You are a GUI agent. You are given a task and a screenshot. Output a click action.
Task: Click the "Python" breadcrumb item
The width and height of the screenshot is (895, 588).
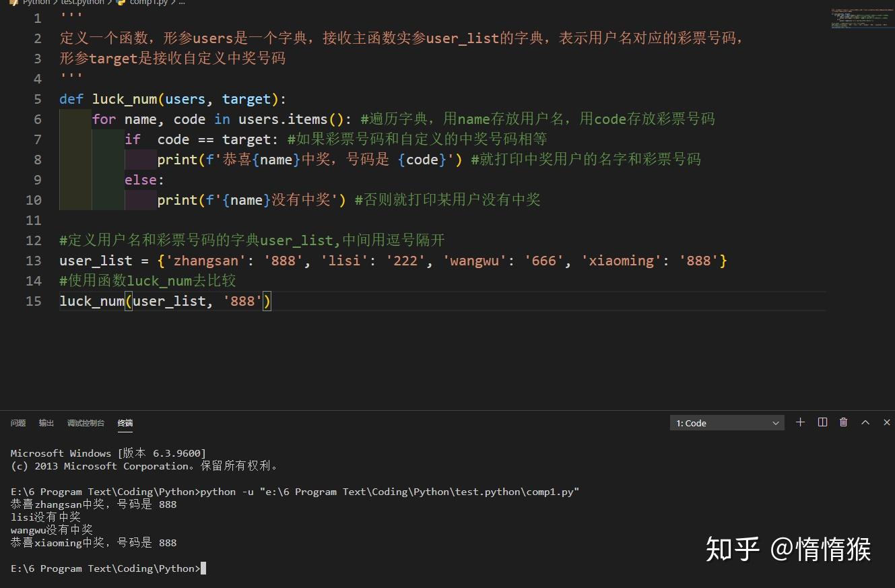36,3
